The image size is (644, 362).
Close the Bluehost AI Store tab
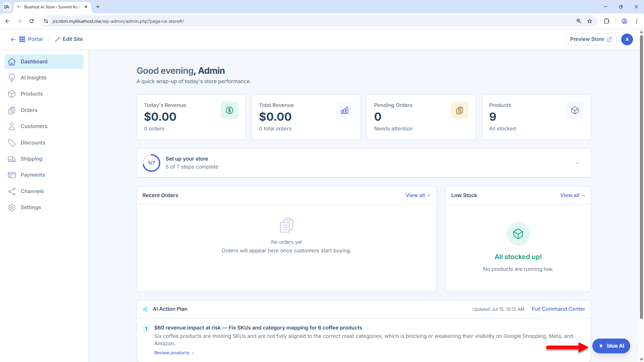pos(86,7)
